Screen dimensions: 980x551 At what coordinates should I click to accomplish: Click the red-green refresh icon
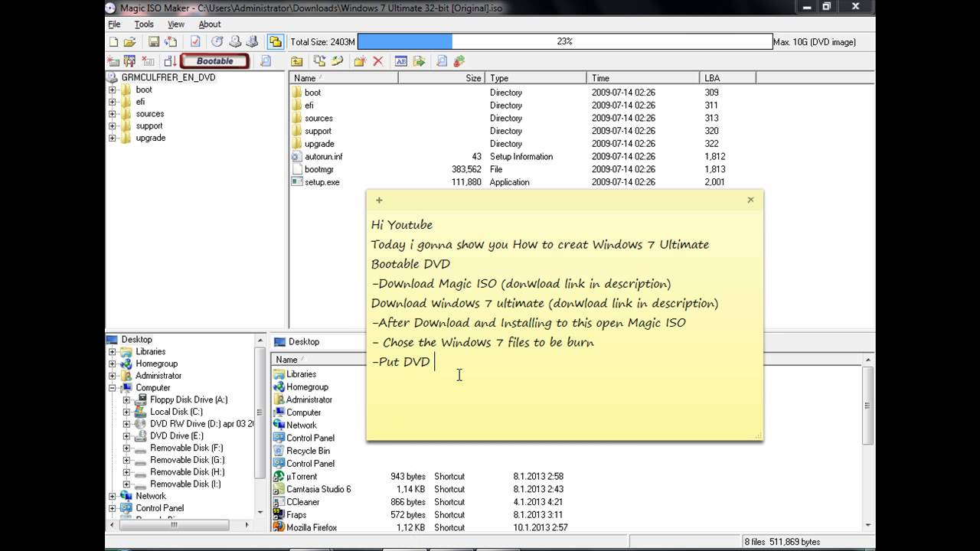[459, 61]
